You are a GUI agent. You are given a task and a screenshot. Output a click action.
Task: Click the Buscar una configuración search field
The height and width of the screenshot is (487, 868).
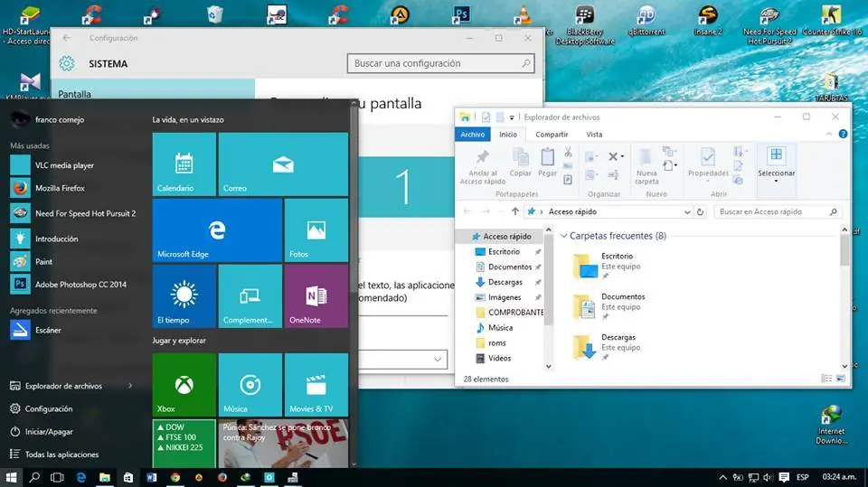tap(441, 63)
